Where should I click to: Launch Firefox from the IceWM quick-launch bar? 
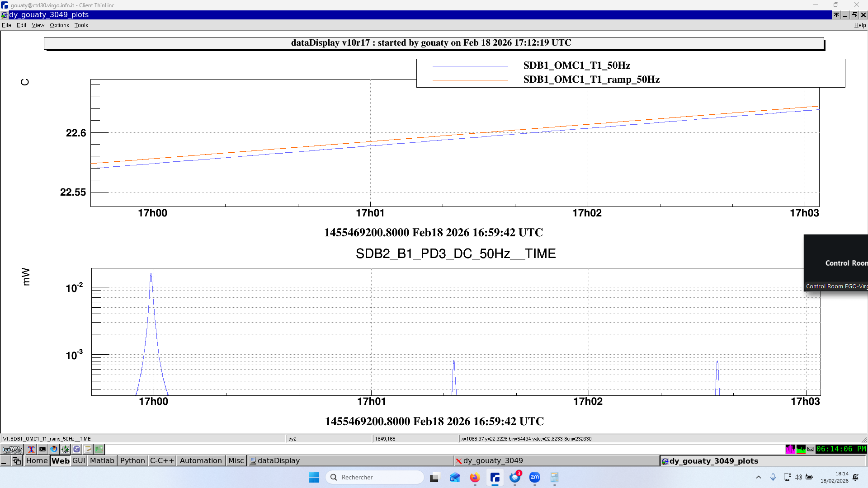coord(54,449)
